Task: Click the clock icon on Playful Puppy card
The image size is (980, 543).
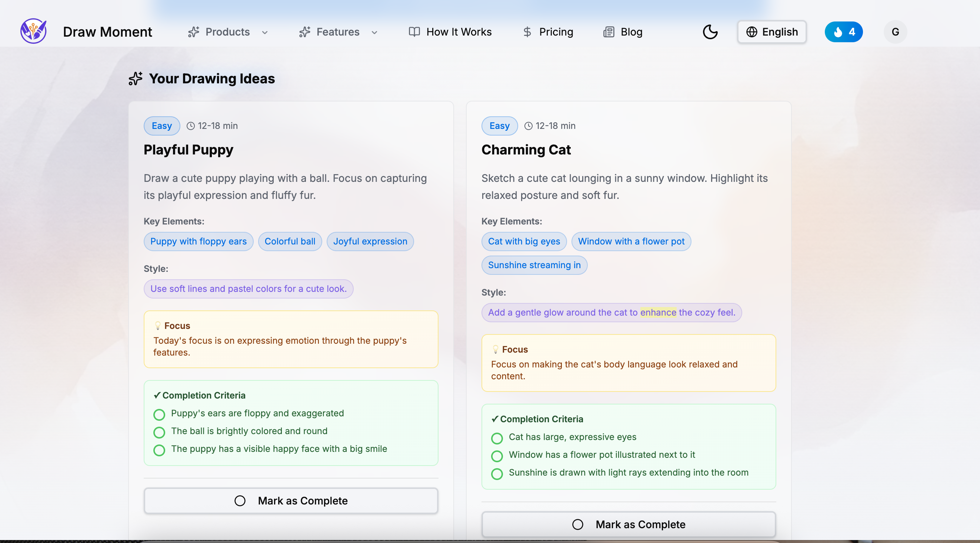Action: point(191,126)
